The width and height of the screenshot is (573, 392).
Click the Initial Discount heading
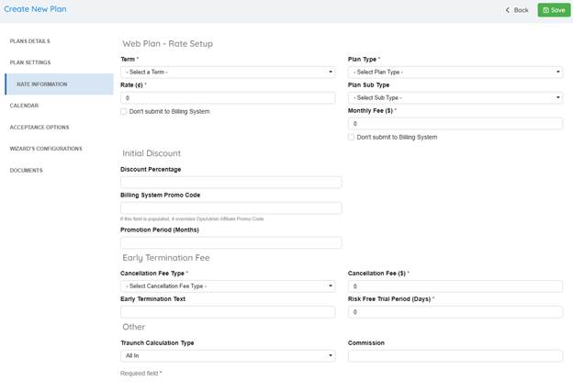point(152,153)
